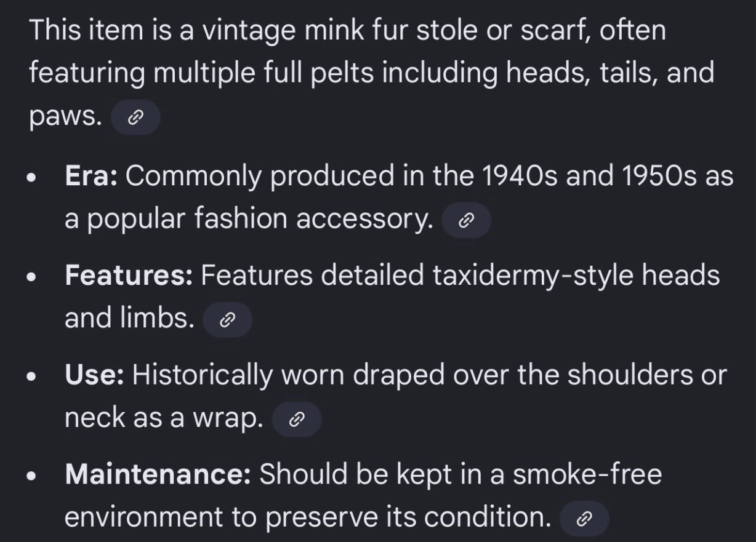Image resolution: width=756 pixels, height=542 pixels.
Task: Open the citation link after "fashion accessory."
Action: (467, 220)
